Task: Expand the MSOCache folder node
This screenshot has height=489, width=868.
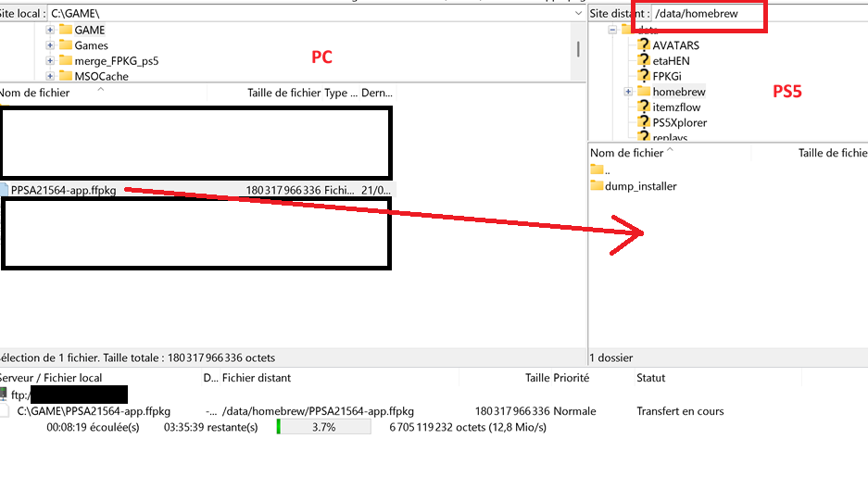Action: point(50,76)
